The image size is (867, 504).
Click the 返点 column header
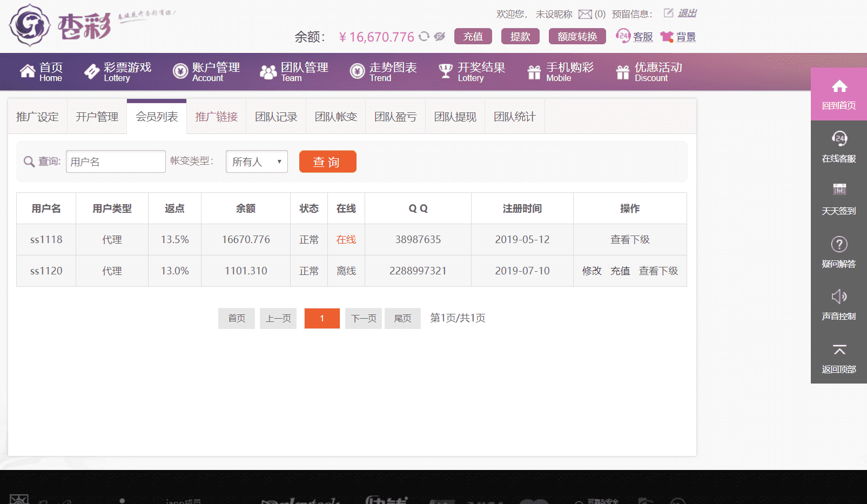pos(174,209)
